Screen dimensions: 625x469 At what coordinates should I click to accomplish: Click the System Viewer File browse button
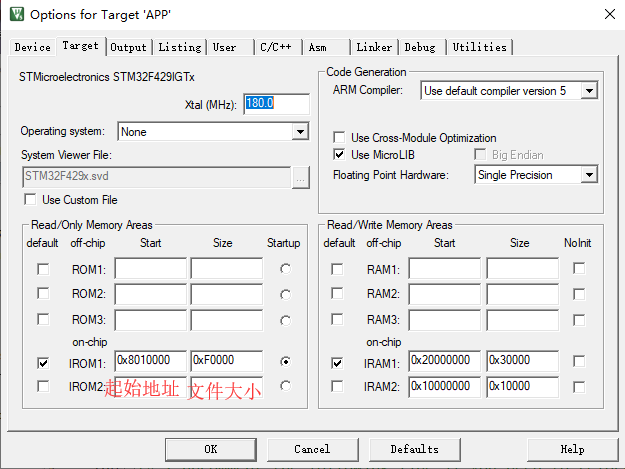[301, 178]
